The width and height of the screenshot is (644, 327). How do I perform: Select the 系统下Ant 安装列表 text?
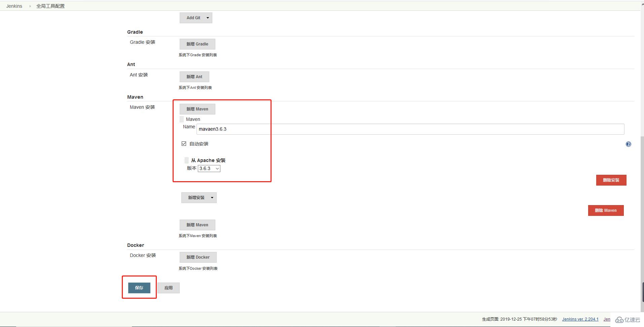pyautogui.click(x=195, y=88)
